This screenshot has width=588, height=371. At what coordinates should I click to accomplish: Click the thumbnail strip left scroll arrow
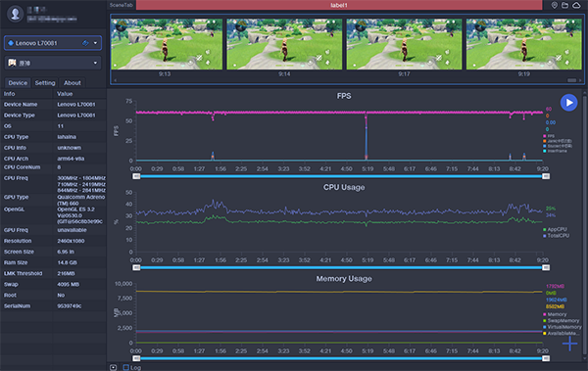(115, 80)
